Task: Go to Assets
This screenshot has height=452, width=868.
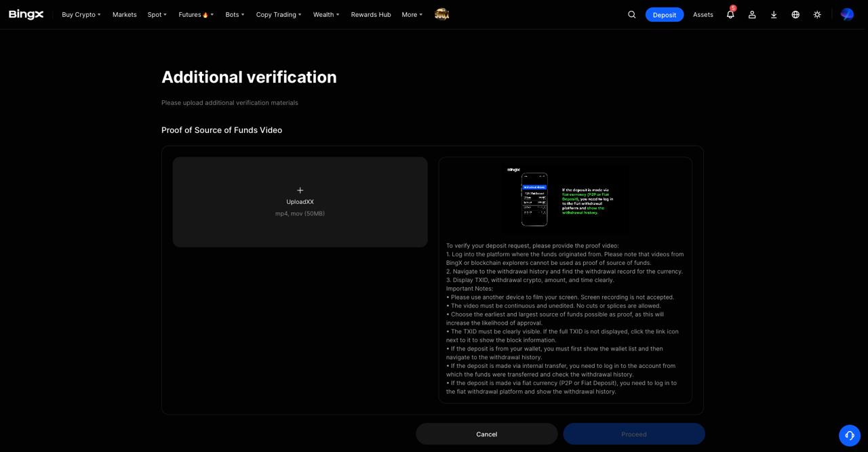Action: [703, 14]
